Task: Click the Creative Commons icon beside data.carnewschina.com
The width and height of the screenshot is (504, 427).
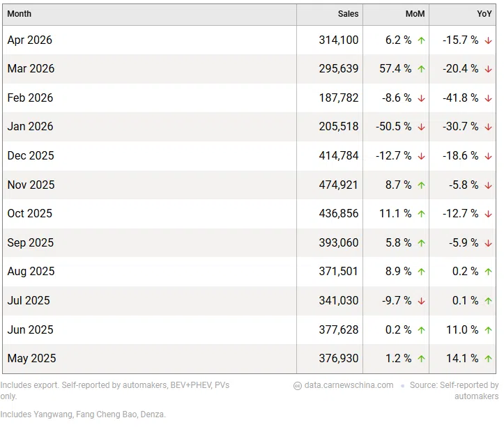Action: pos(298,386)
